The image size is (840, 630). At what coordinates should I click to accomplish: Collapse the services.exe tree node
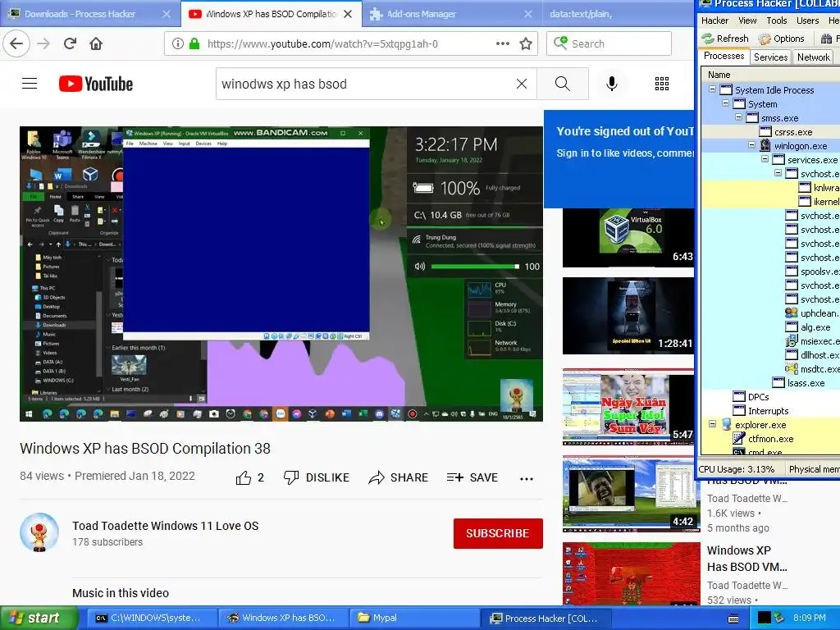765,159
